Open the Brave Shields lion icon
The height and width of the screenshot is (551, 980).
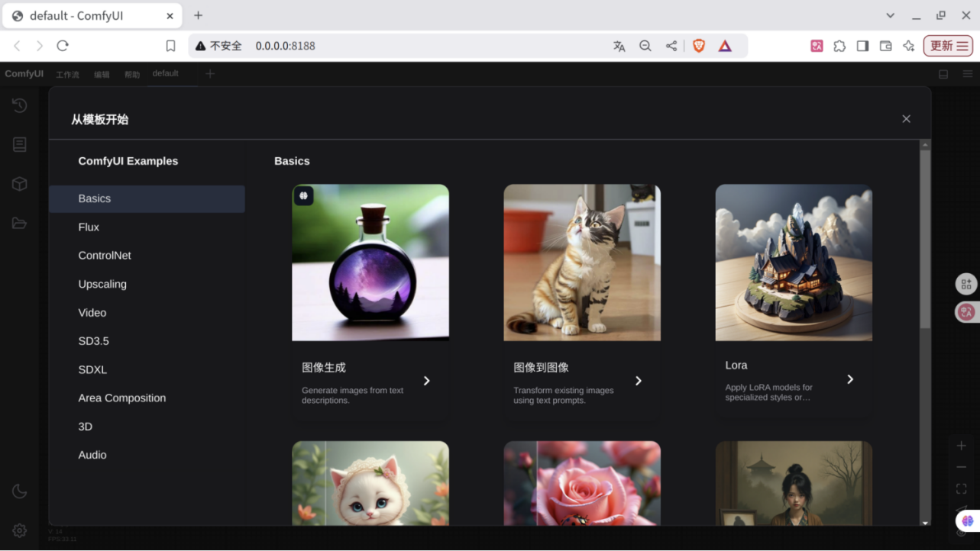coord(699,46)
